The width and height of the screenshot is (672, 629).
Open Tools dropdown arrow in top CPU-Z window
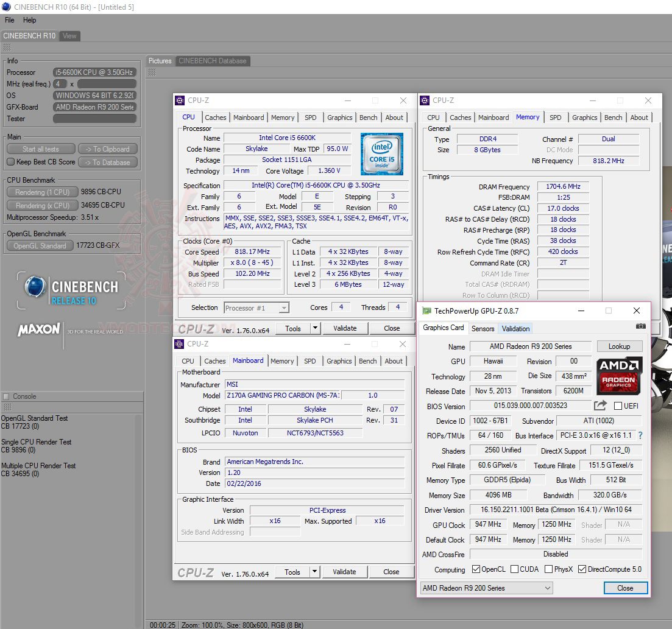point(315,328)
